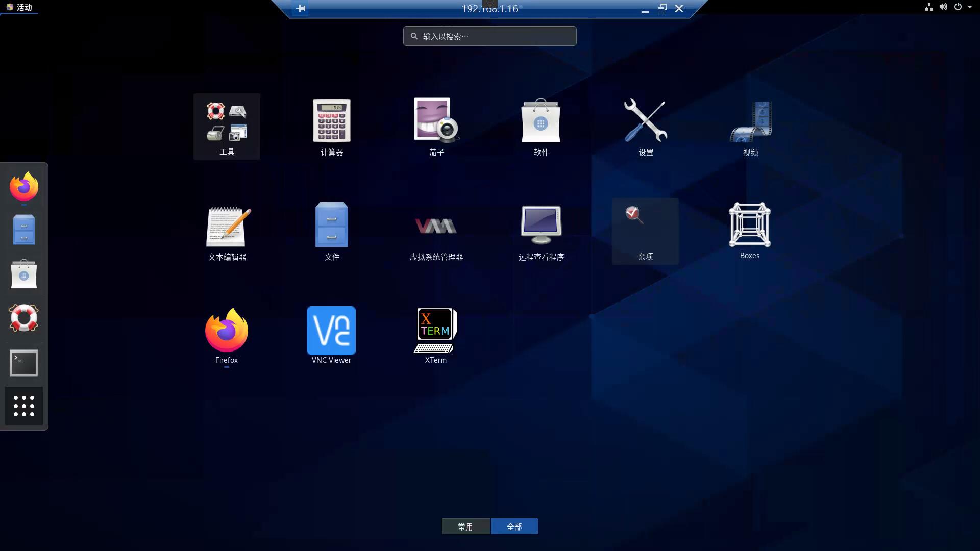Open the title bar dropdown chevron
This screenshot has height=551, width=980.
pyautogui.click(x=489, y=4)
